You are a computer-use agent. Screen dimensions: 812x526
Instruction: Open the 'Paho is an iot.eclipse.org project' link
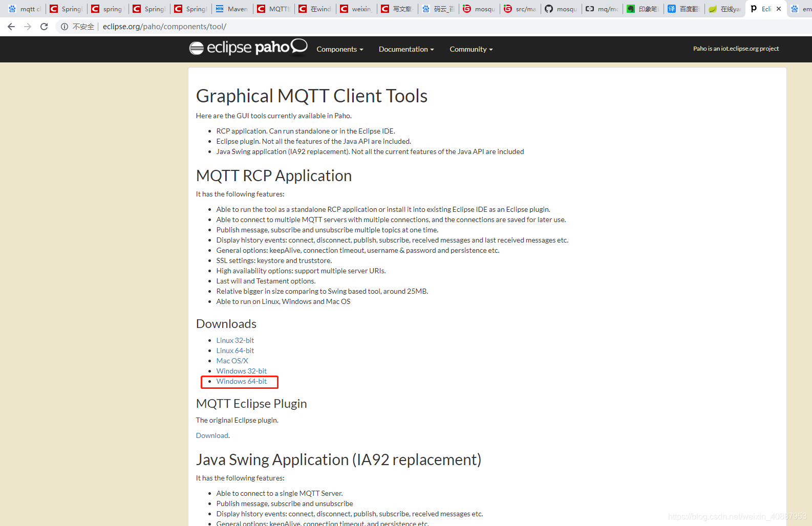coord(736,49)
